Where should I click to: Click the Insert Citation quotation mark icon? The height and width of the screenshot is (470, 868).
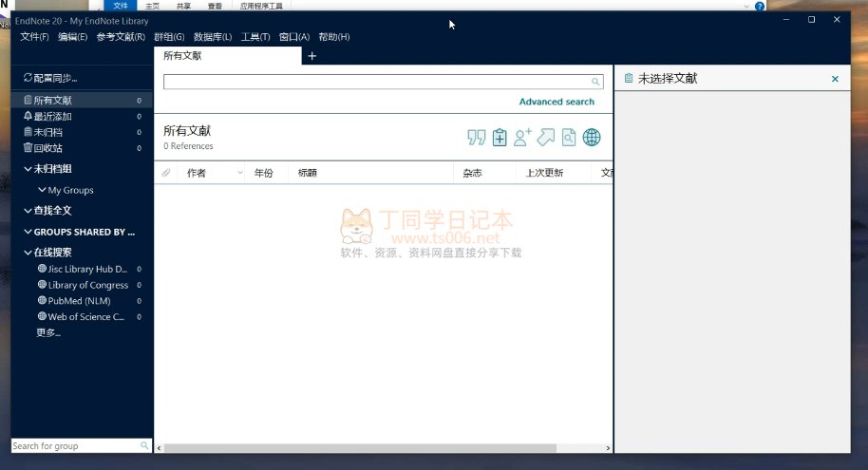(477, 138)
